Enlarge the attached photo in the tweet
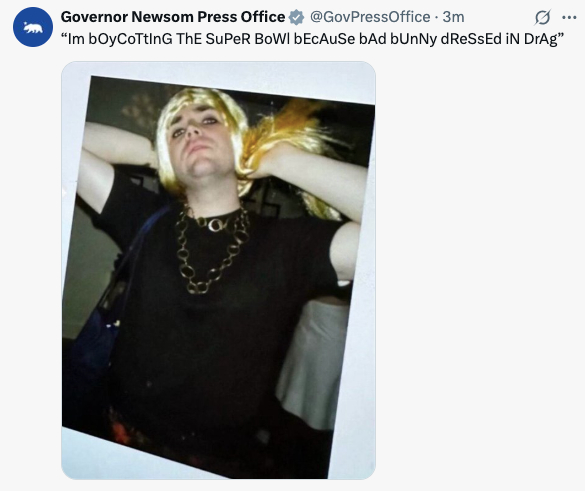Viewport: 585px width, 491px height. point(218,270)
